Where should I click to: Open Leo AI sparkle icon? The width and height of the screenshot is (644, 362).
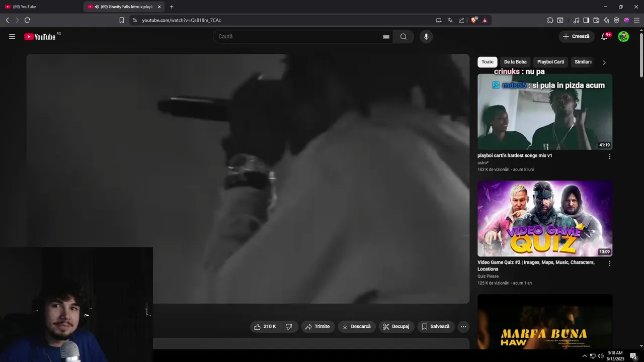point(606,20)
